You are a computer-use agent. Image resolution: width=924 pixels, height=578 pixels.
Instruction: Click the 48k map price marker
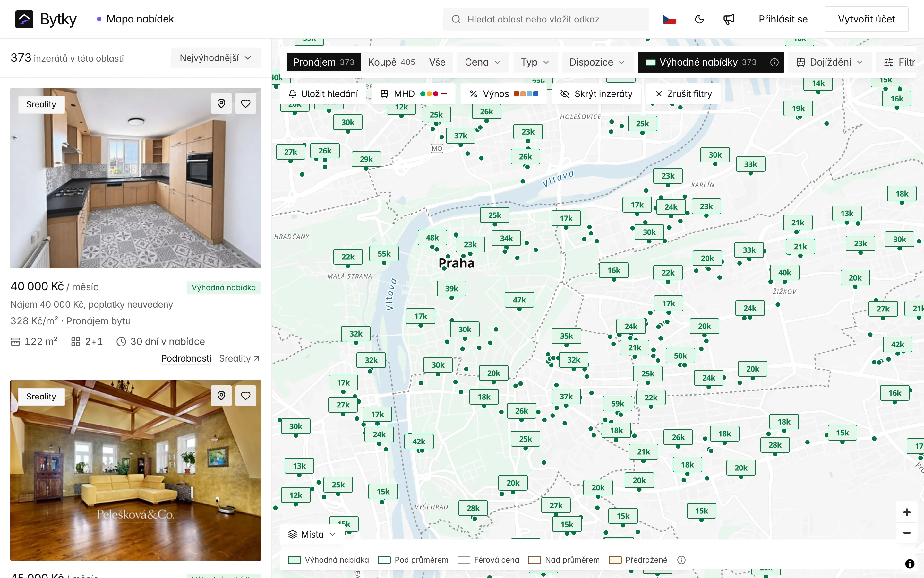point(432,238)
